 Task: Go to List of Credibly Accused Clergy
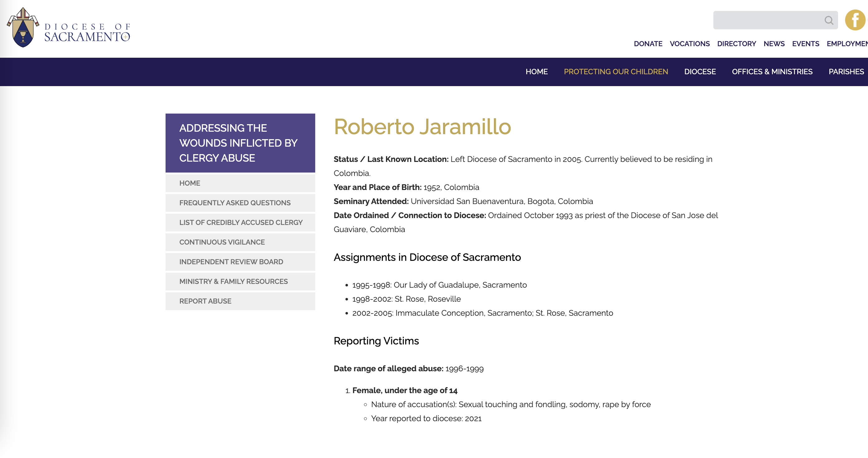241,222
